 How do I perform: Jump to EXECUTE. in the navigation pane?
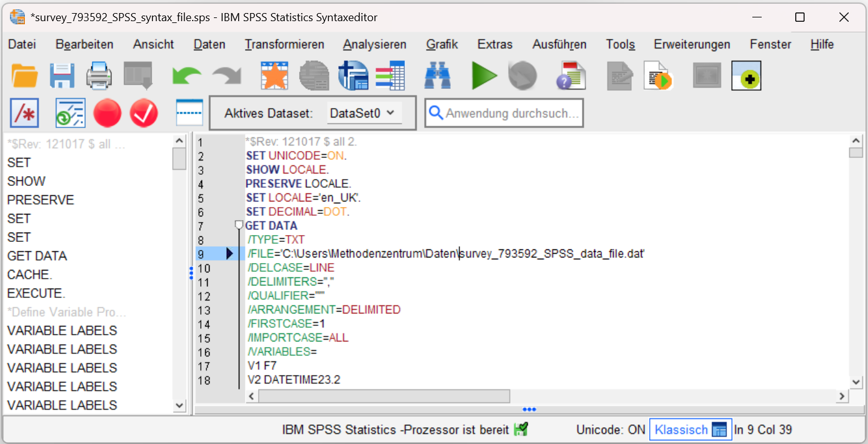[x=36, y=293]
